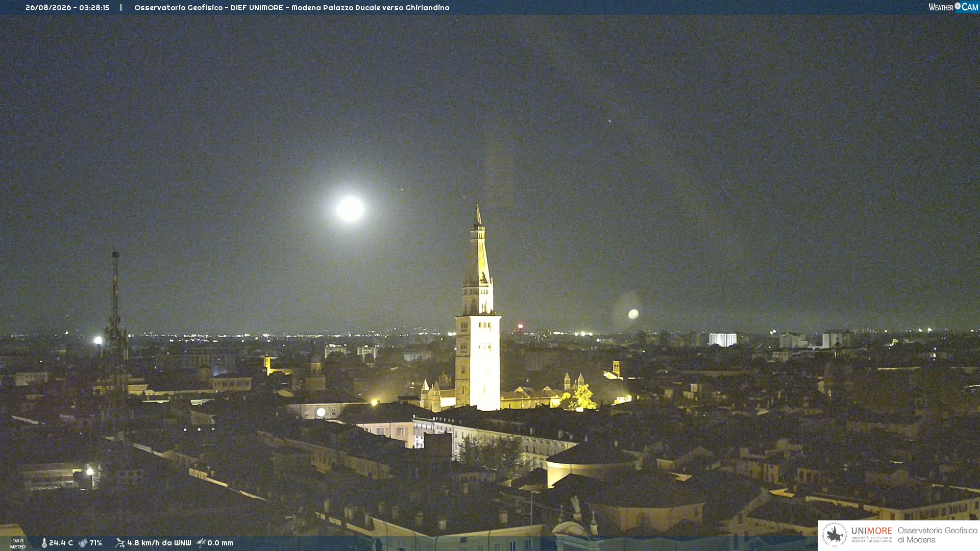Click the UNIMORE logo text
Viewport: 980px width, 551px height.
(871, 531)
